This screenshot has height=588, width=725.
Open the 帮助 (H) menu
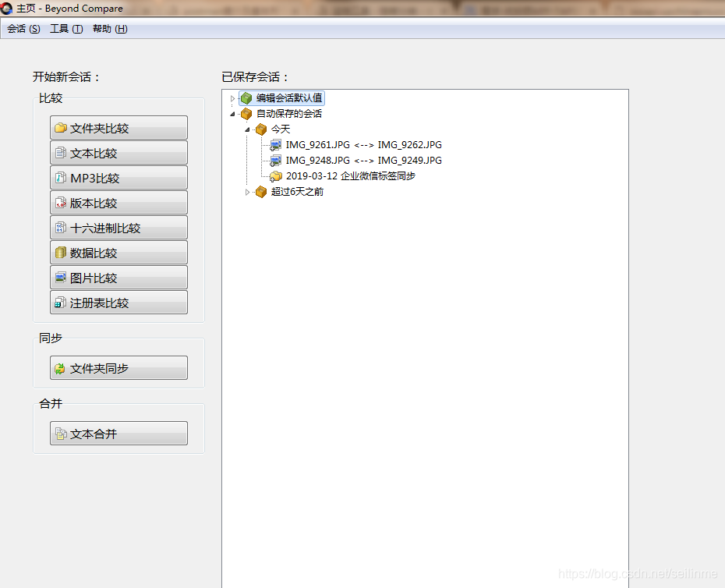(110, 29)
